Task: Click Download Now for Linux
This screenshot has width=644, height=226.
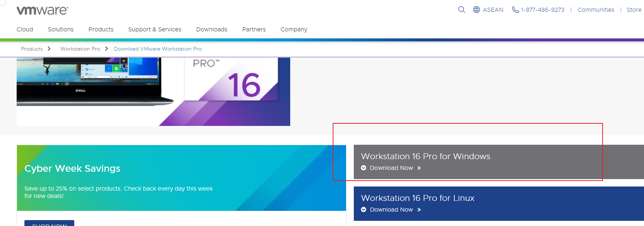Action: [391, 210]
